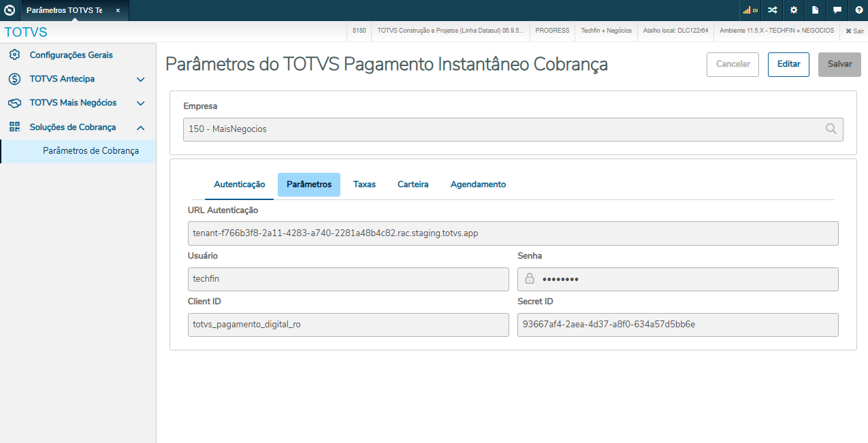The height and width of the screenshot is (443, 868).
Task: Collapse Soluções de Cobrança chevron
Action: point(140,127)
